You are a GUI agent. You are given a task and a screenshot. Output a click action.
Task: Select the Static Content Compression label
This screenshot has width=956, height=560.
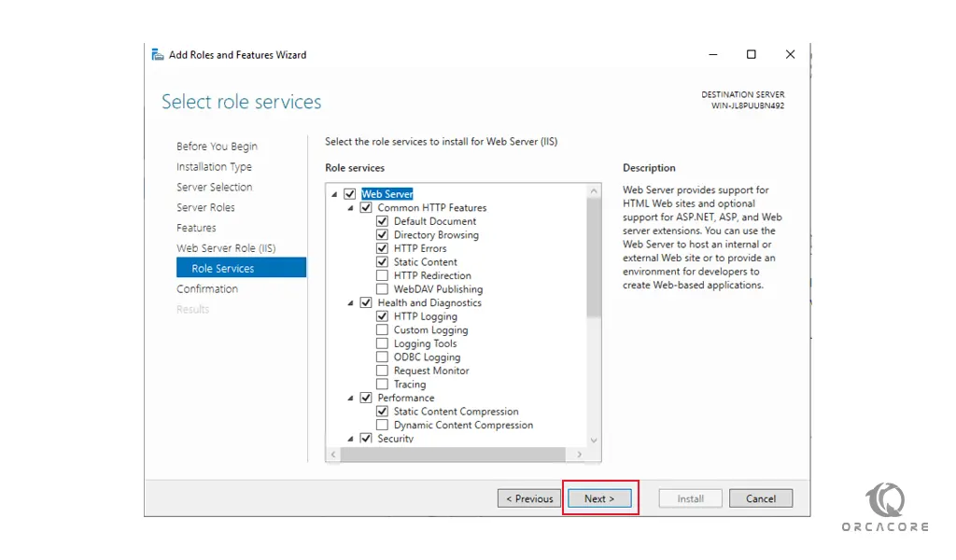pos(456,412)
